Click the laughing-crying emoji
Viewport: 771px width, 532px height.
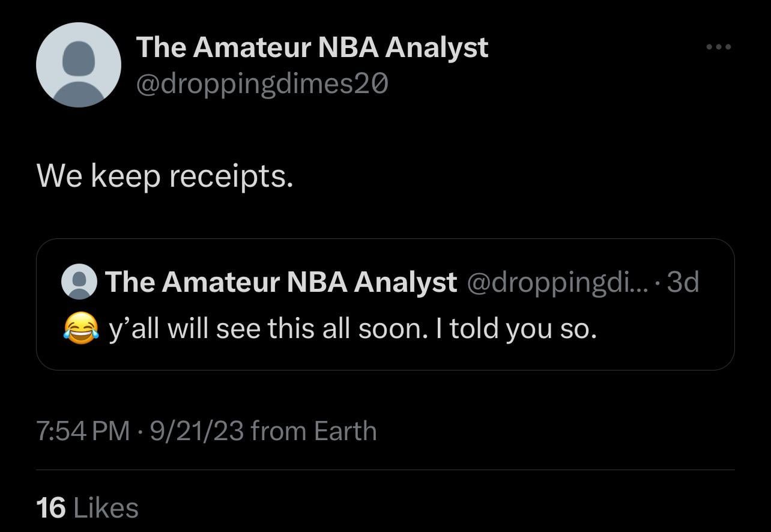click(80, 329)
